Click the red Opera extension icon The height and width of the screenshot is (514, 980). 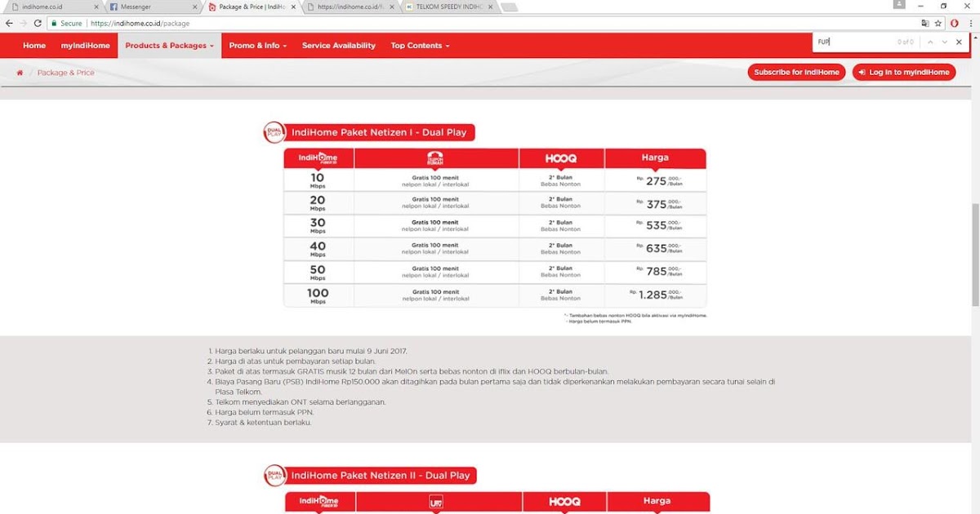tap(955, 23)
